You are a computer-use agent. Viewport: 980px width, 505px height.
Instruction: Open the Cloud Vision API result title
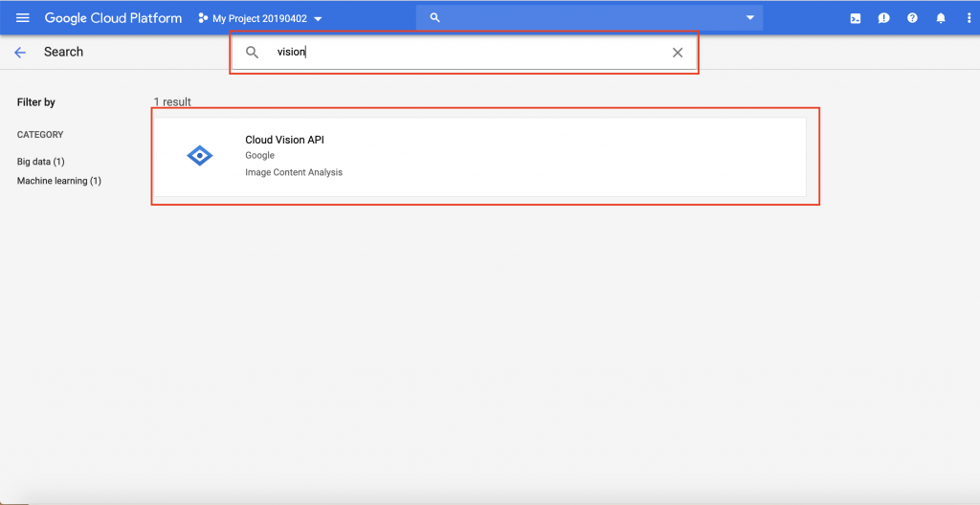284,140
